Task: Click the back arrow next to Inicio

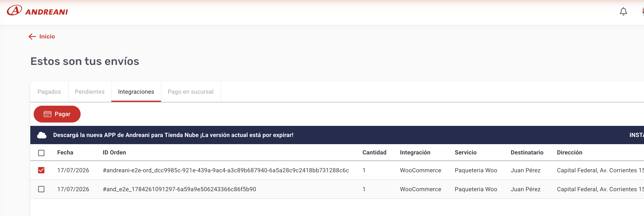Action: [x=32, y=37]
